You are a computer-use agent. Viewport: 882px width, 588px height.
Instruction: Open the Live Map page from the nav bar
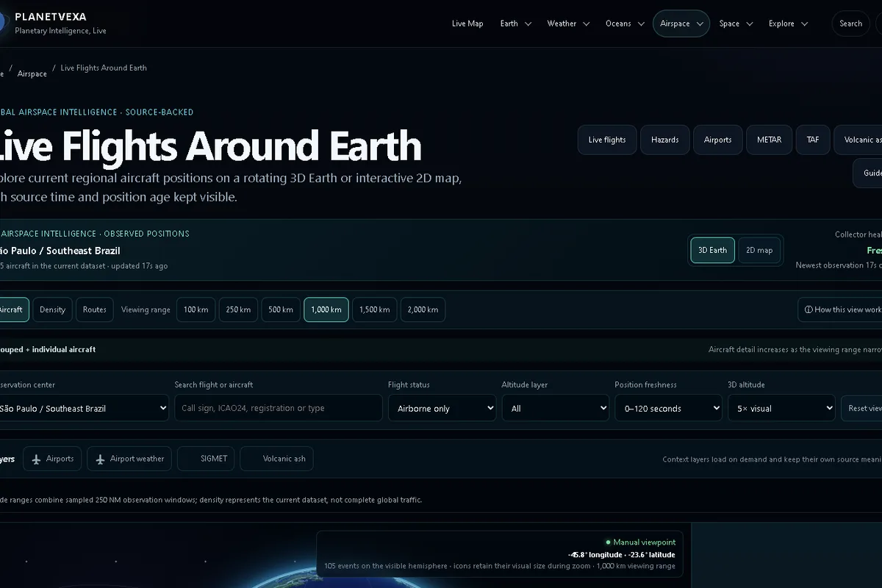pos(467,24)
